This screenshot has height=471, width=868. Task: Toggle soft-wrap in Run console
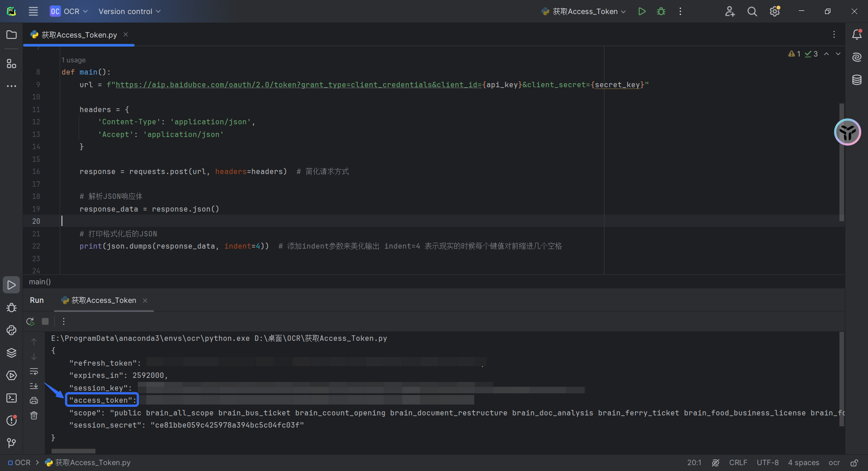tap(34, 372)
